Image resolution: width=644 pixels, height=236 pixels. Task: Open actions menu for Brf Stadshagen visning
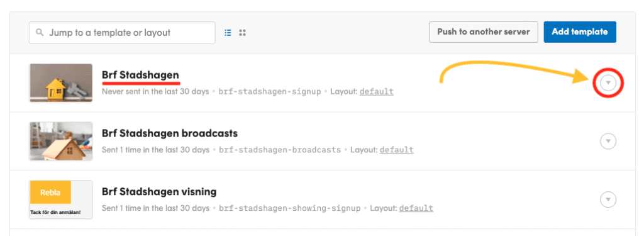coord(608,200)
